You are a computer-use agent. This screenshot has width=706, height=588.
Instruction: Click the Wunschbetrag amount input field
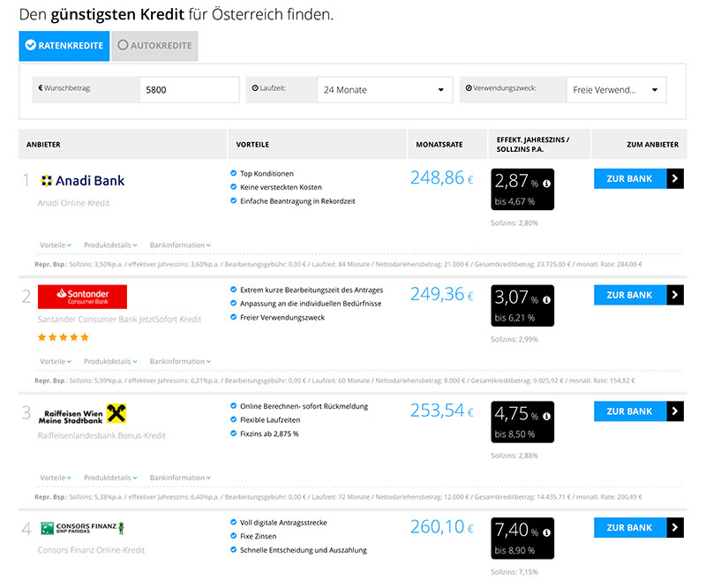(189, 90)
